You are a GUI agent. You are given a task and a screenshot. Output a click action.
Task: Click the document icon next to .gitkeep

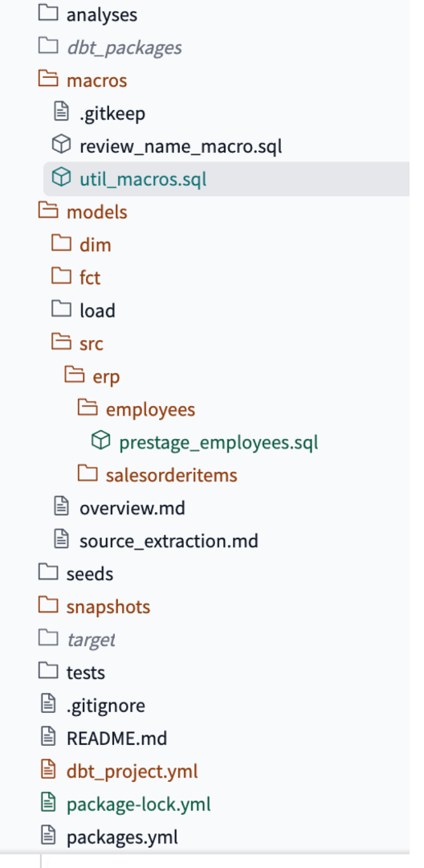[x=61, y=113]
